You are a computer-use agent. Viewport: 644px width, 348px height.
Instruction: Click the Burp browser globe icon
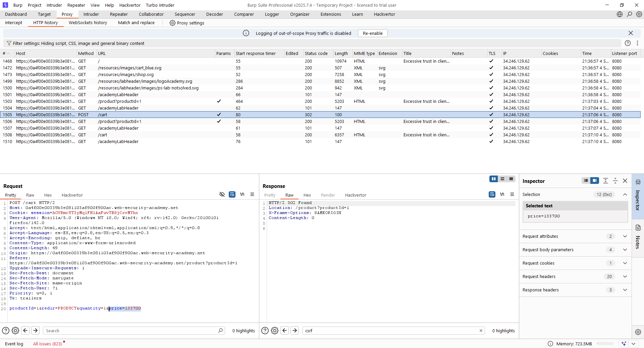(x=620, y=14)
